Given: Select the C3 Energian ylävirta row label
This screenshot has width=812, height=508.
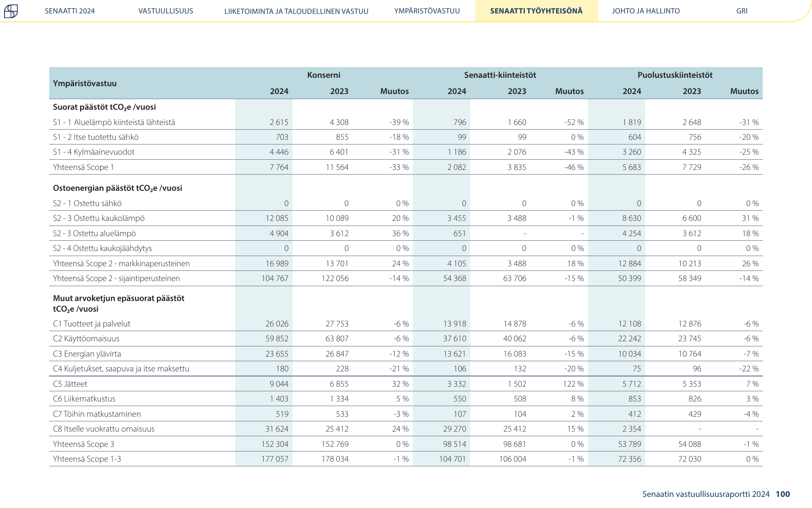Looking at the screenshot, I should pos(87,354).
